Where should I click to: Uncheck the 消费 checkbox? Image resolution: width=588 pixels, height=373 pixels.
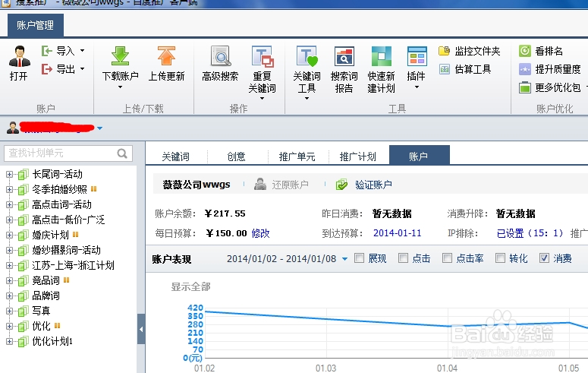pyautogui.click(x=544, y=258)
